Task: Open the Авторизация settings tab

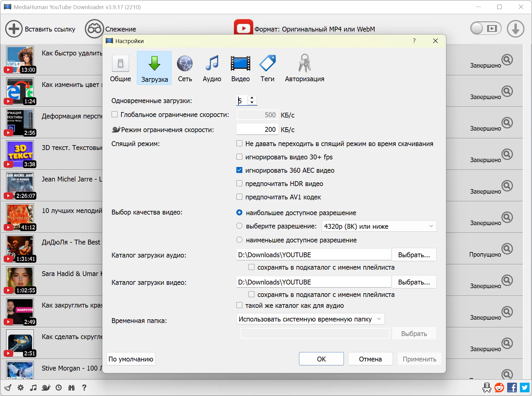Action: [x=304, y=68]
